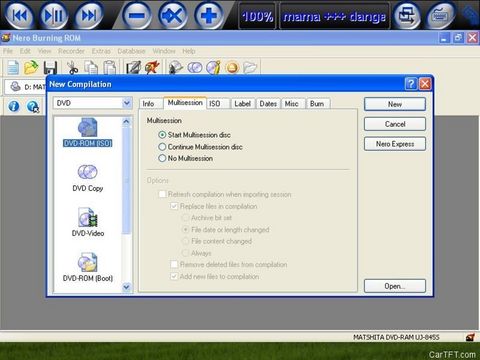Switch to the Multisession tab
The height and width of the screenshot is (360, 480).
[185, 103]
